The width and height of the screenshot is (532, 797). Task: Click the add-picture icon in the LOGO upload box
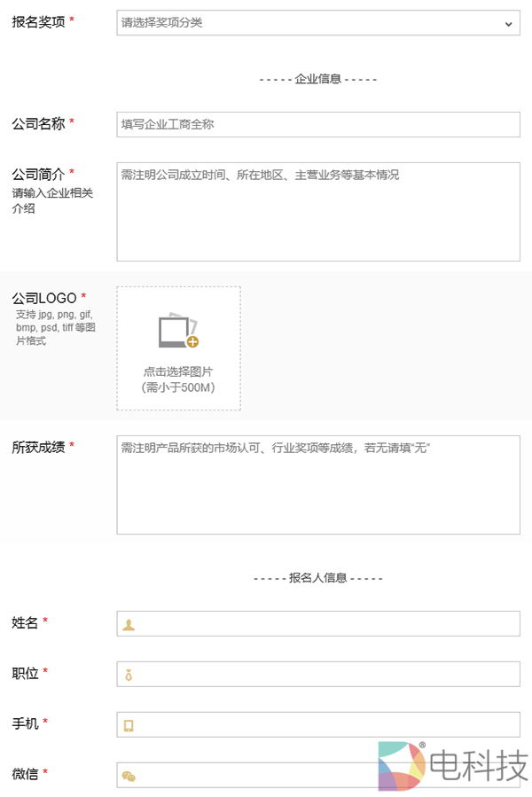pos(178,331)
